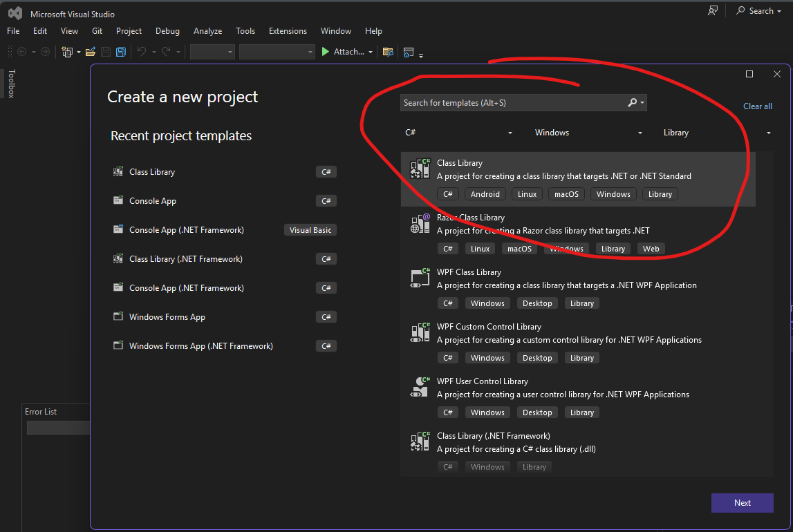
Task: Click the Clear all link
Action: (x=757, y=106)
